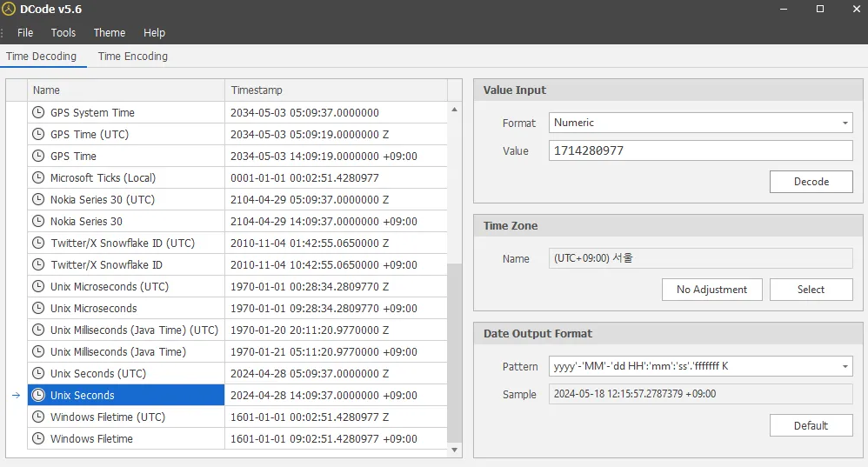Open the Help menu
The image size is (868, 467).
coord(155,33)
